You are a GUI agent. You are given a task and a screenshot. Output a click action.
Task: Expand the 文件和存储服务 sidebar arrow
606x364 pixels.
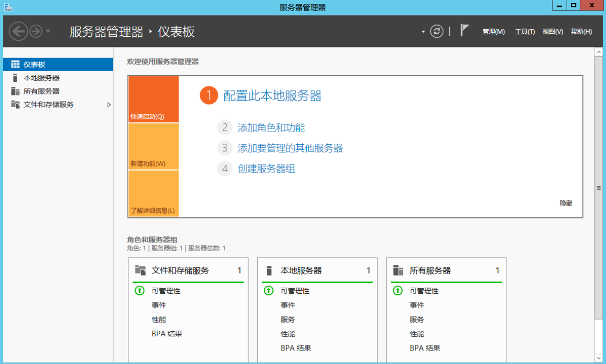109,105
